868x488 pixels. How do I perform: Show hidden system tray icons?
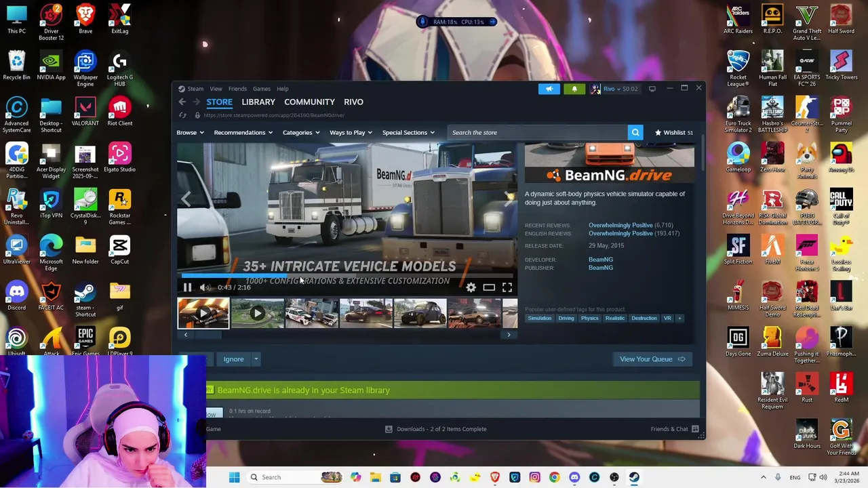763,477
